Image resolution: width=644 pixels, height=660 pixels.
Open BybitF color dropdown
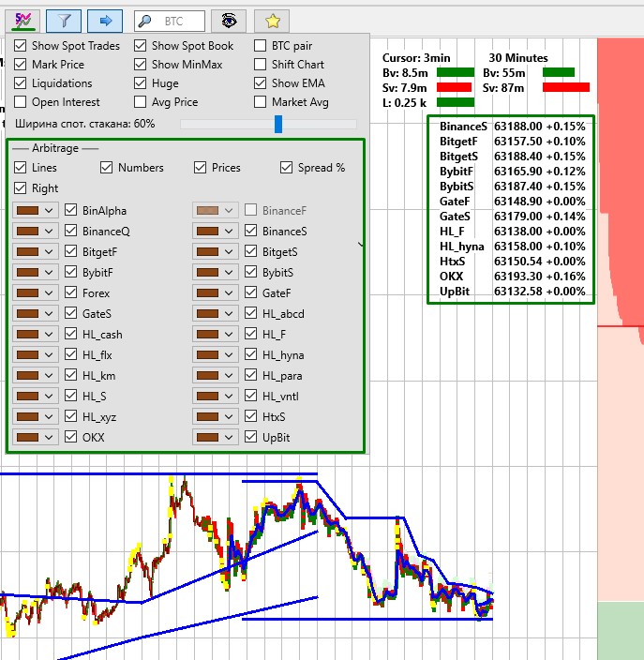(49, 272)
